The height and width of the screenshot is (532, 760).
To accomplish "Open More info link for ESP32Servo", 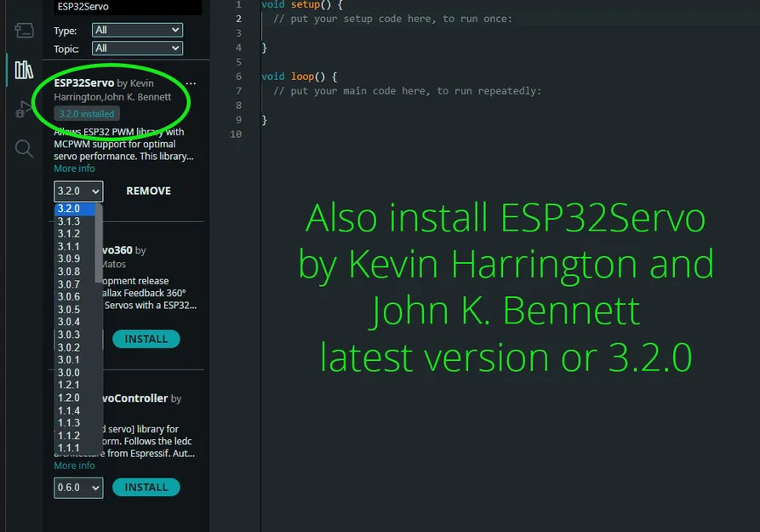I will pos(74,169).
